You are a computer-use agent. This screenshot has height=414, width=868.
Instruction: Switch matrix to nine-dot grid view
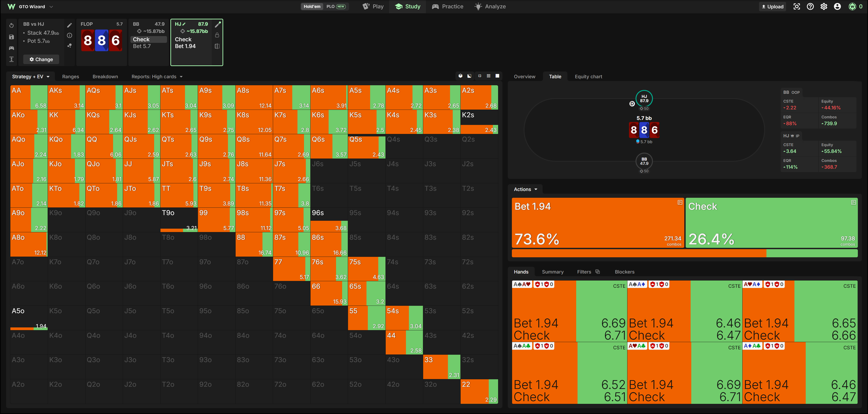(489, 76)
